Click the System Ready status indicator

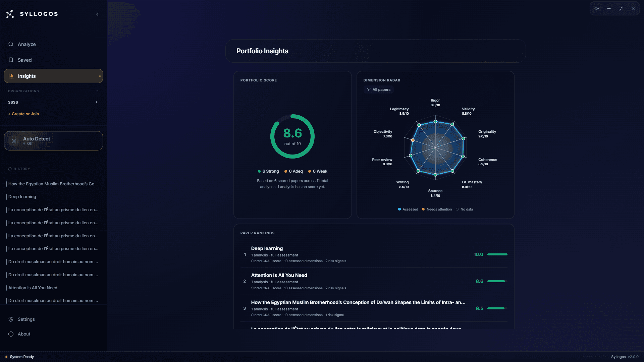point(20,357)
